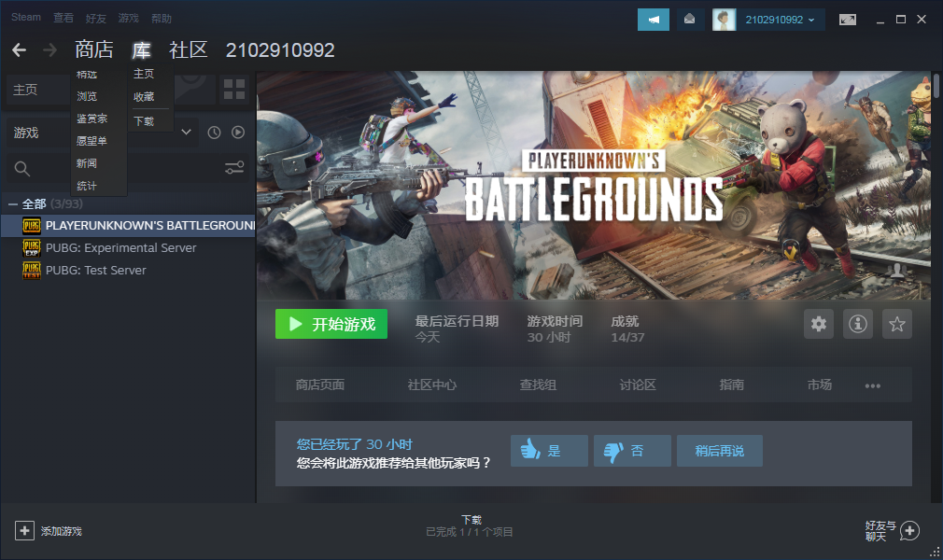Open the 查看 menu

click(63, 18)
